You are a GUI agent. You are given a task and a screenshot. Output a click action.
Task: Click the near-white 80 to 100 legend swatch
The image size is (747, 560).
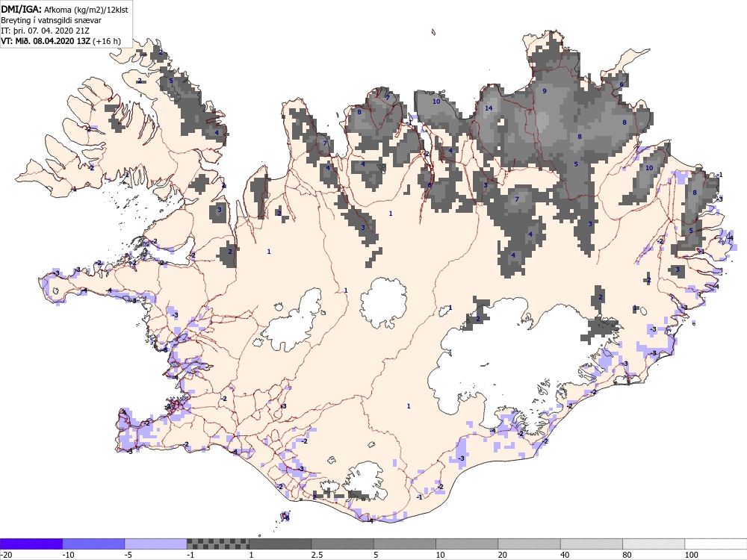point(654,544)
